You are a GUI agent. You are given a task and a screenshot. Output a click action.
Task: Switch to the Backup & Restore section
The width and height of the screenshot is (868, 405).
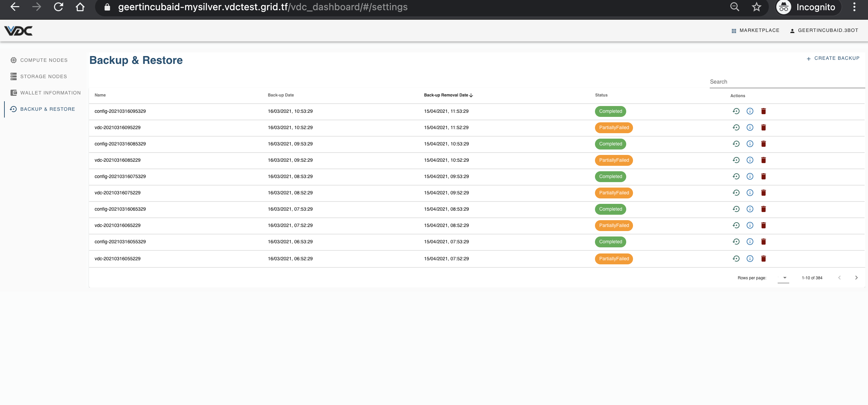tap(47, 109)
